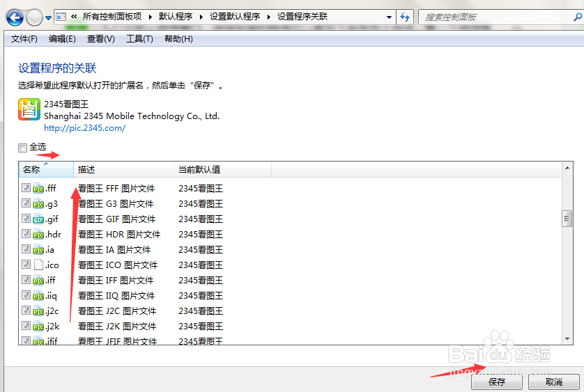Go to 所有控制面板项 in breadcrumb
This screenshot has width=584, height=392.
[x=112, y=17]
